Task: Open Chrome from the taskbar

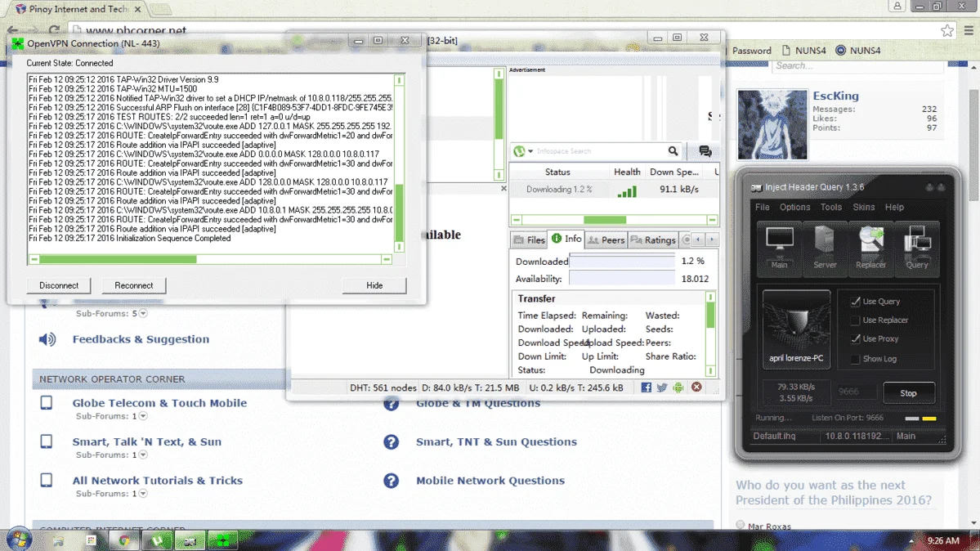Action: 124,541
